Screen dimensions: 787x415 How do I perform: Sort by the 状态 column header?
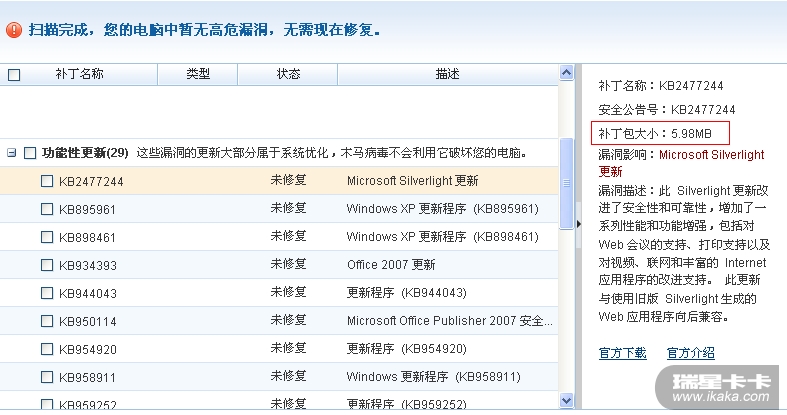pyautogui.click(x=288, y=74)
